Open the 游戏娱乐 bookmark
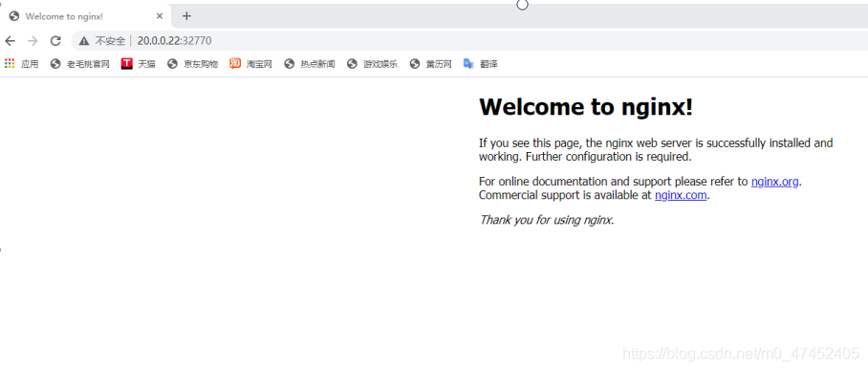868x371 pixels. coord(373,64)
